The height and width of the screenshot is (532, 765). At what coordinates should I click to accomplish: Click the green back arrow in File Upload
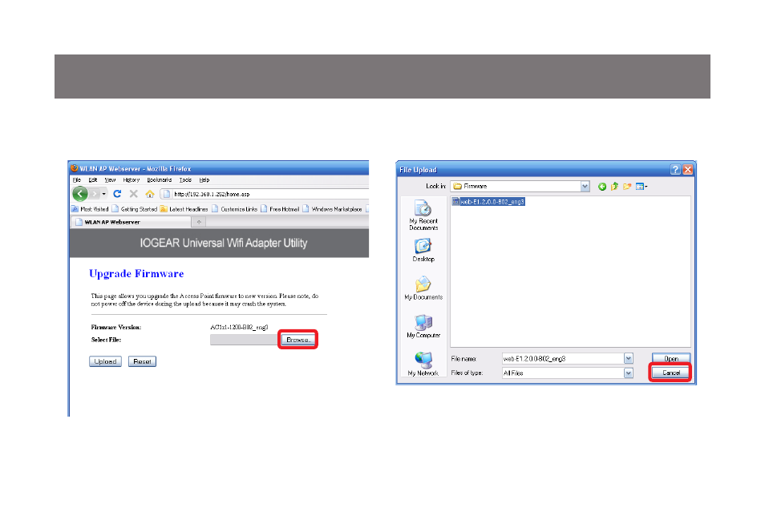602,186
